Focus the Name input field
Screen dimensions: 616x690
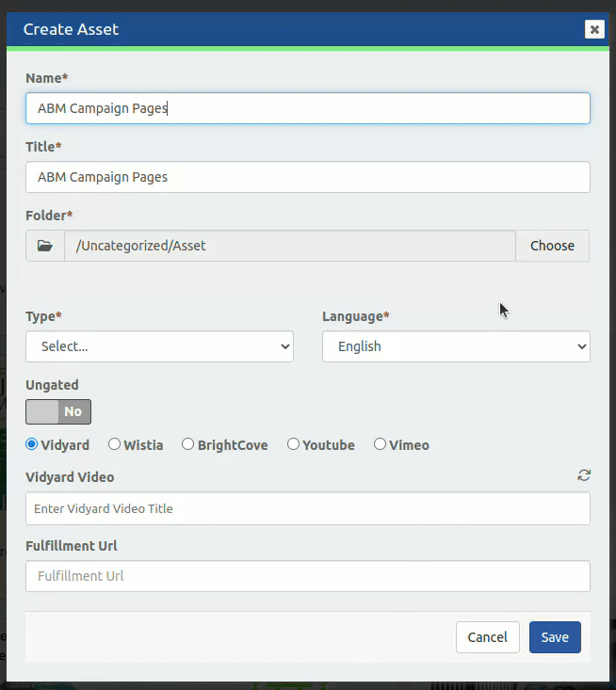(308, 108)
